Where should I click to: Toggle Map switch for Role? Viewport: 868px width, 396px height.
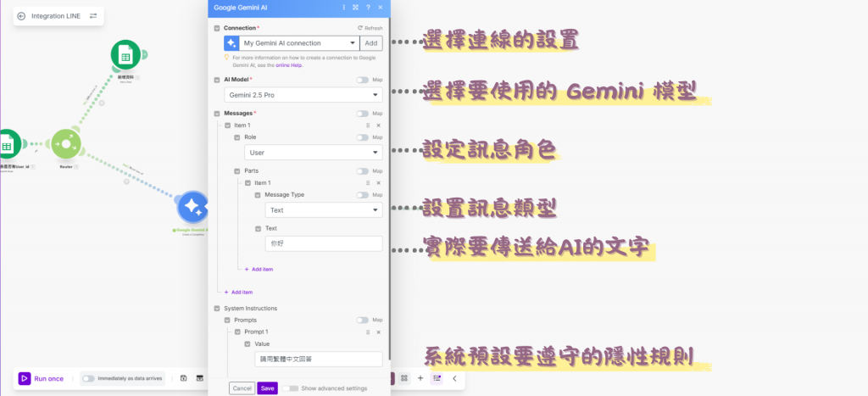click(362, 137)
